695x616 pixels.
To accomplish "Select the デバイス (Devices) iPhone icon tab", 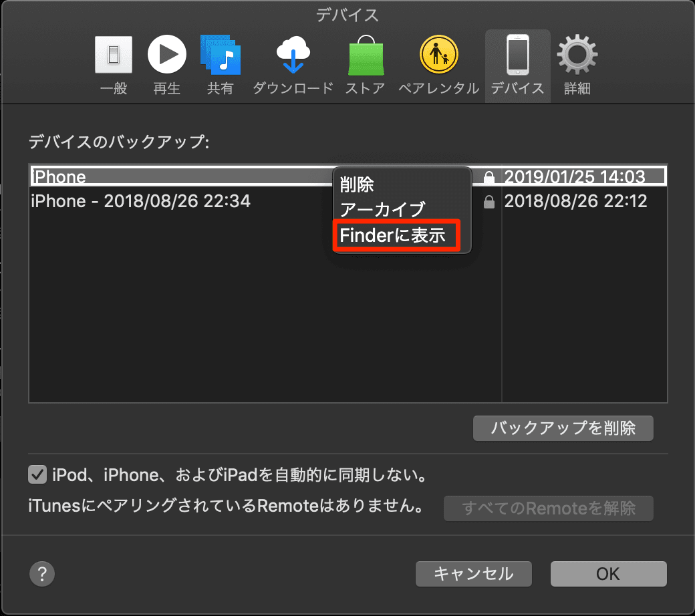I will (x=518, y=65).
